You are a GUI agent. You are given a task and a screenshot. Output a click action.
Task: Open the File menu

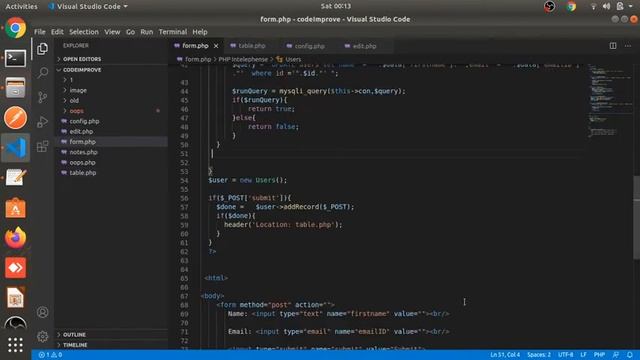40,32
